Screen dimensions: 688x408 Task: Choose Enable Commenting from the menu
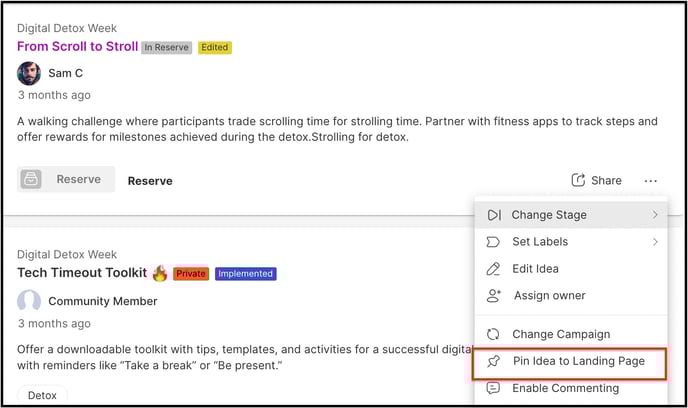[x=571, y=388]
